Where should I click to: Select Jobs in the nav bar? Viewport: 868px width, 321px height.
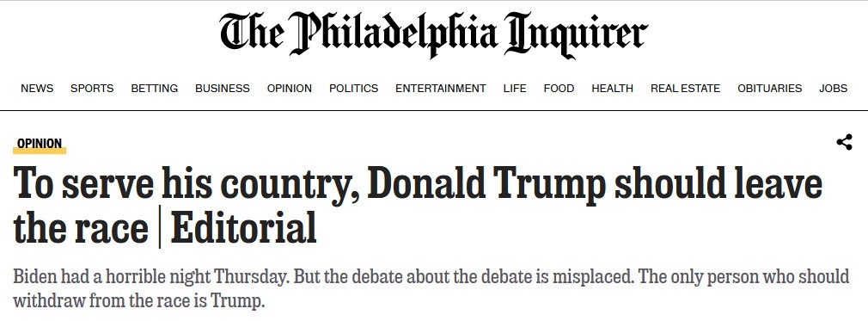tap(833, 88)
